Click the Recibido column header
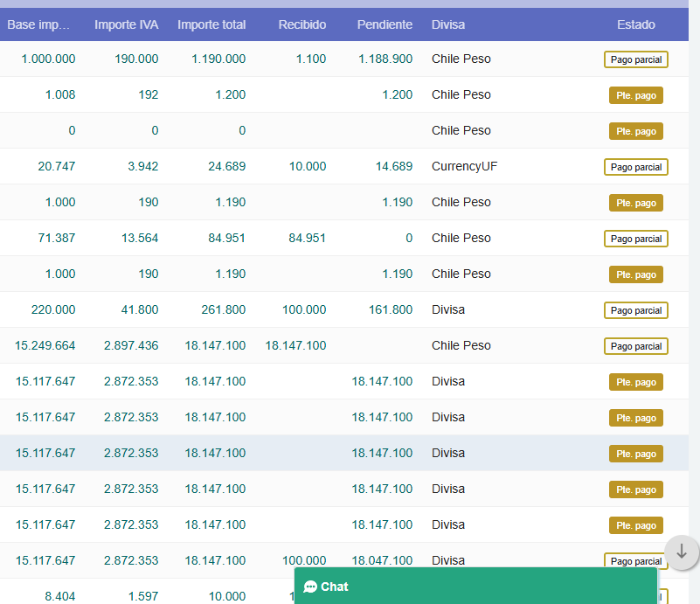 tap(302, 24)
